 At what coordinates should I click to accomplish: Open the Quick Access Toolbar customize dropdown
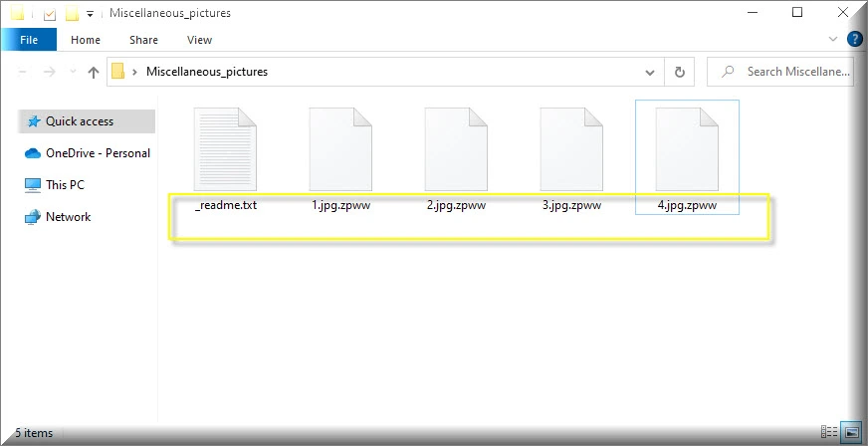click(x=90, y=14)
